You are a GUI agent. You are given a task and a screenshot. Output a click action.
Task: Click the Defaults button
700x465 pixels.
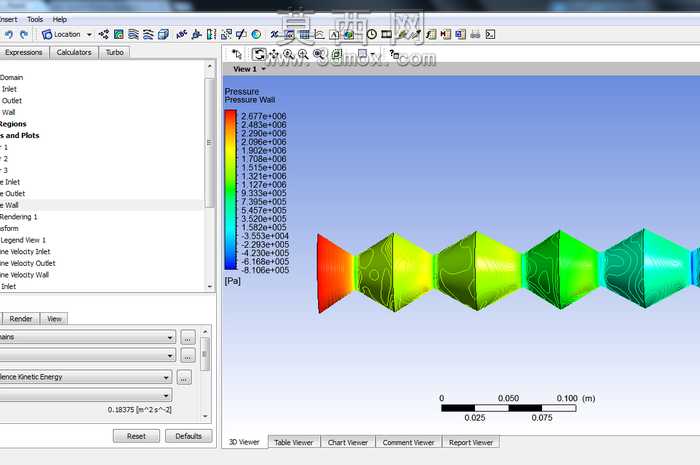click(188, 436)
